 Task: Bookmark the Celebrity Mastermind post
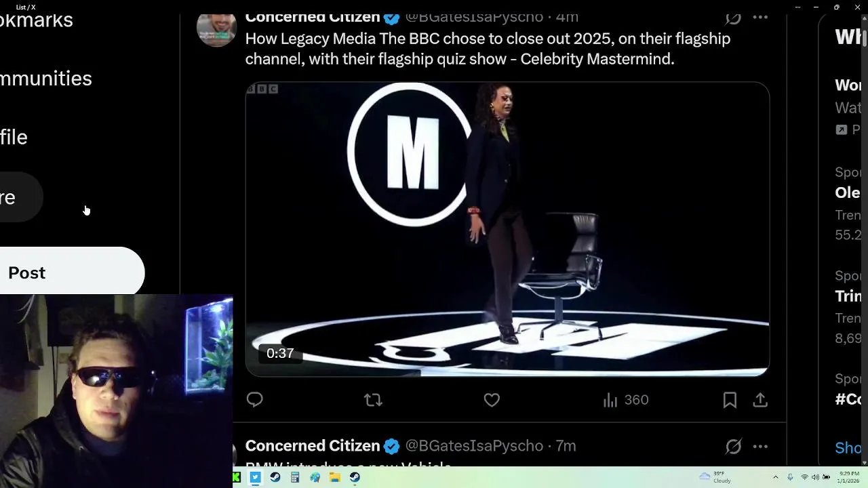(x=730, y=400)
